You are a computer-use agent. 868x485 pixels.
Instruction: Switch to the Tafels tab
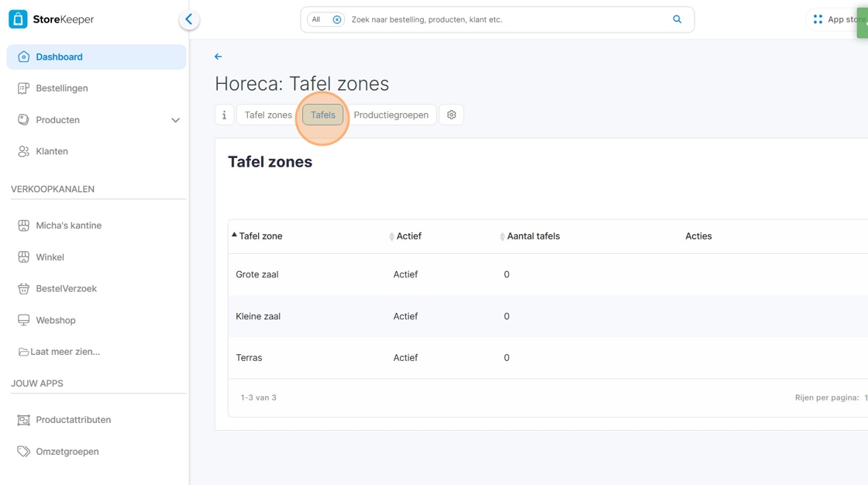click(322, 115)
